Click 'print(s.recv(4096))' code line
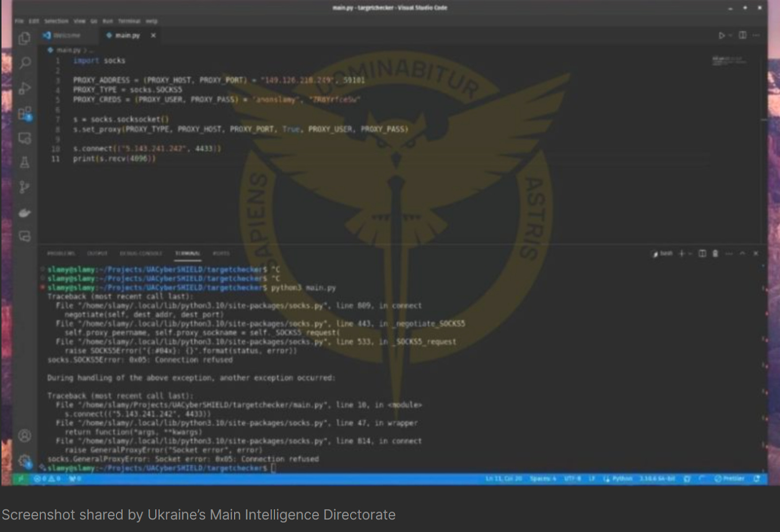The image size is (780, 532). (115, 158)
